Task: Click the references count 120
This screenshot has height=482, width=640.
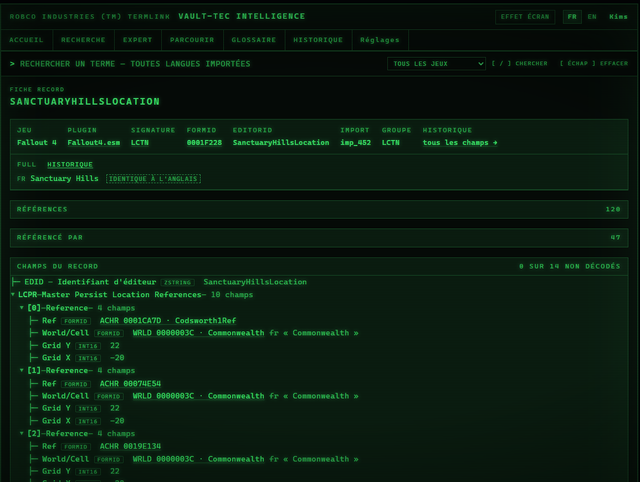Action: pyautogui.click(x=613, y=209)
